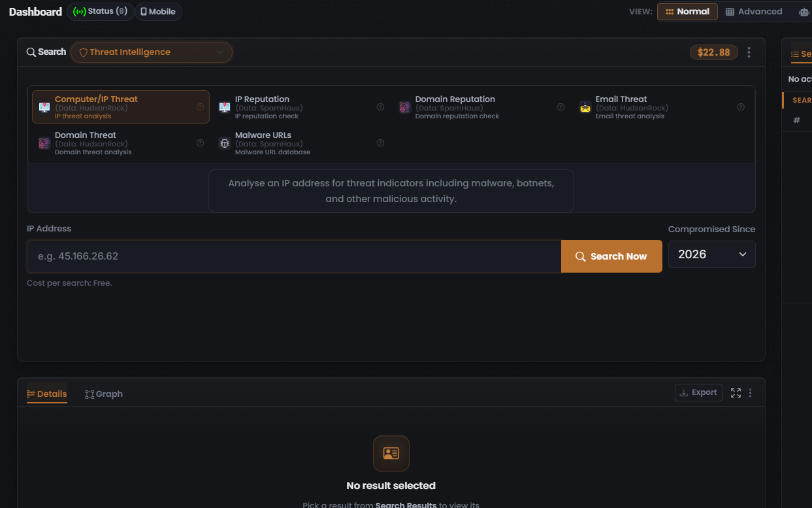Screen dimensions: 812x508
Task: Select Domain Reputation search type
Action: coord(481,107)
